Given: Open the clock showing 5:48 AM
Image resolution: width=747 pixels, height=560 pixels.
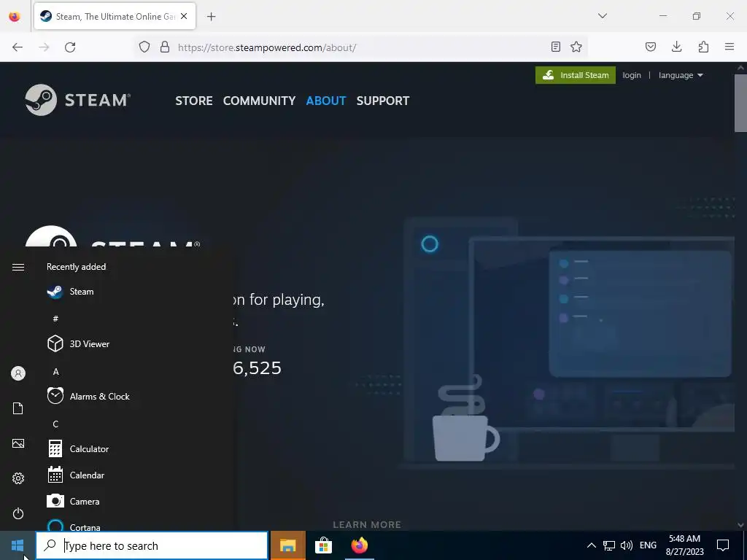Looking at the screenshot, I should tap(684, 545).
